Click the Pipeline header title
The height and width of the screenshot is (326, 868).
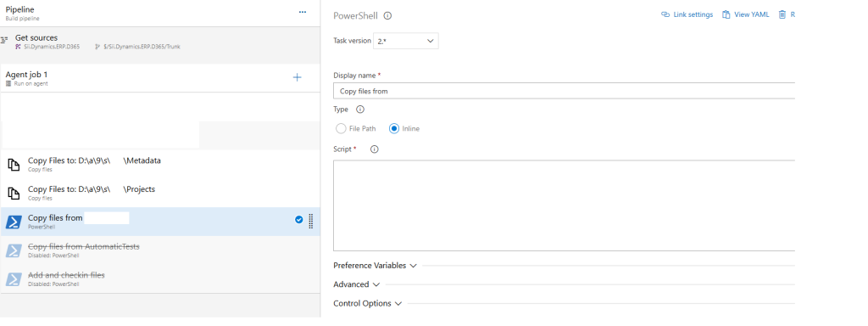pos(20,9)
